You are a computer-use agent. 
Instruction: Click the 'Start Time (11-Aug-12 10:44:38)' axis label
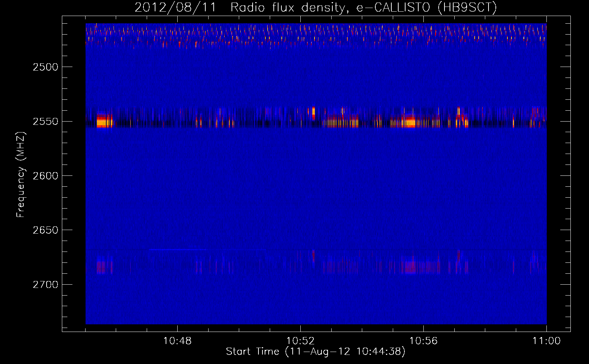316,352
